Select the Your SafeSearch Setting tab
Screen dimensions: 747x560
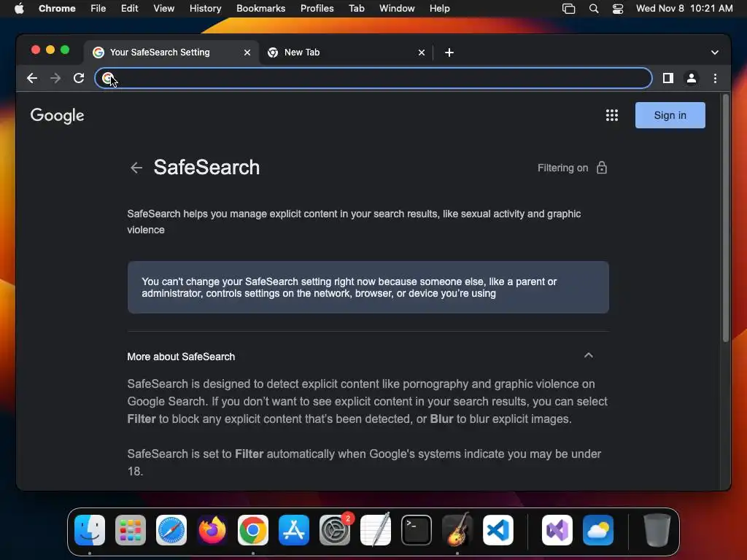(x=171, y=52)
